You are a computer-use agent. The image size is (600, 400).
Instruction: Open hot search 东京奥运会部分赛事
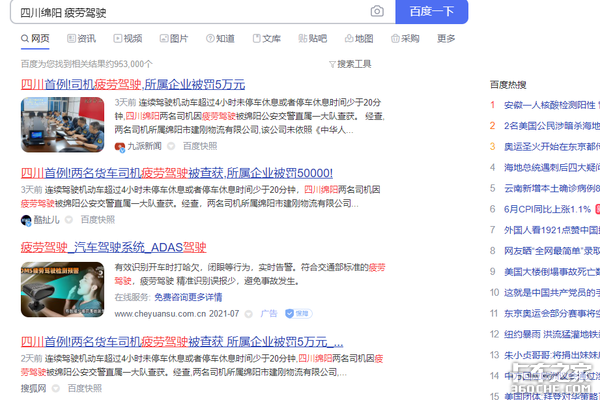[551, 313]
